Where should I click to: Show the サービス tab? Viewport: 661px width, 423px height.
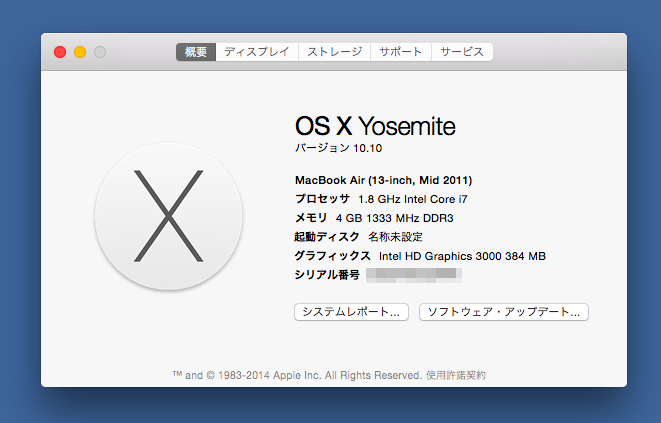(462, 52)
